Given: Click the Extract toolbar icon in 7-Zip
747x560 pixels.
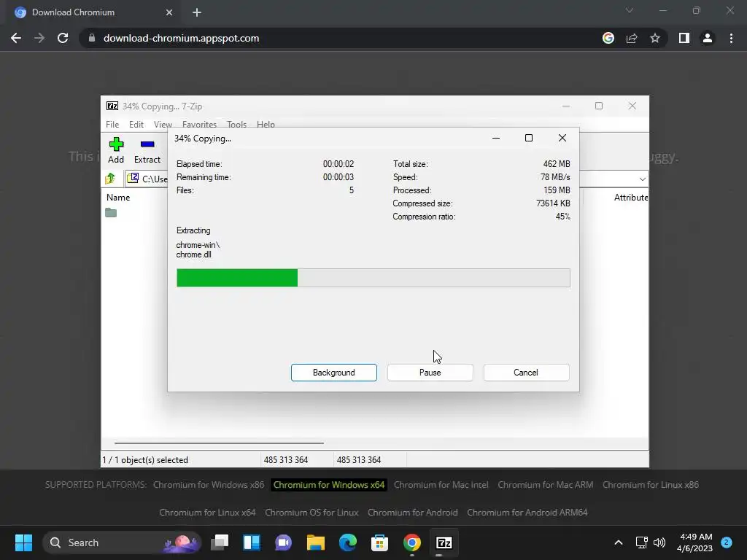Looking at the screenshot, I should (147, 150).
